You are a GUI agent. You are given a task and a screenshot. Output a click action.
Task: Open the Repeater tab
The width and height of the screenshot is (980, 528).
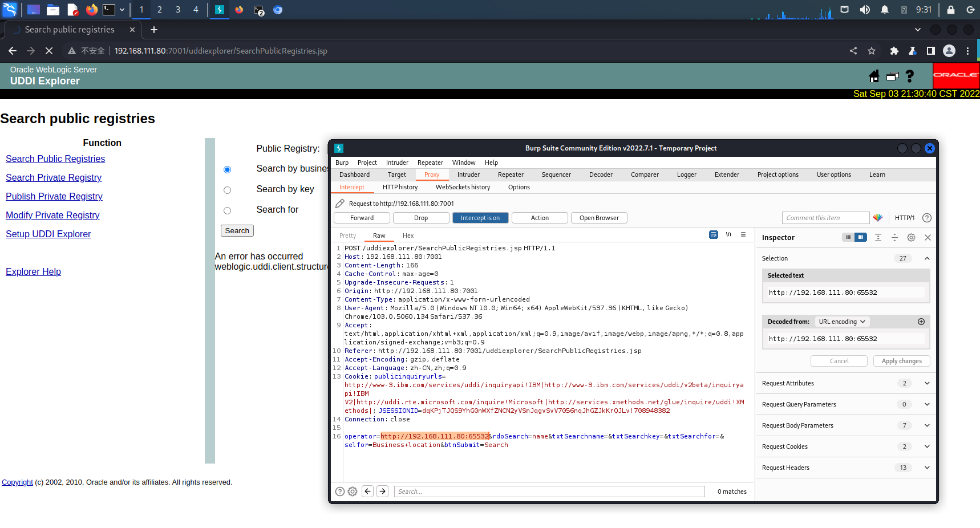click(511, 174)
